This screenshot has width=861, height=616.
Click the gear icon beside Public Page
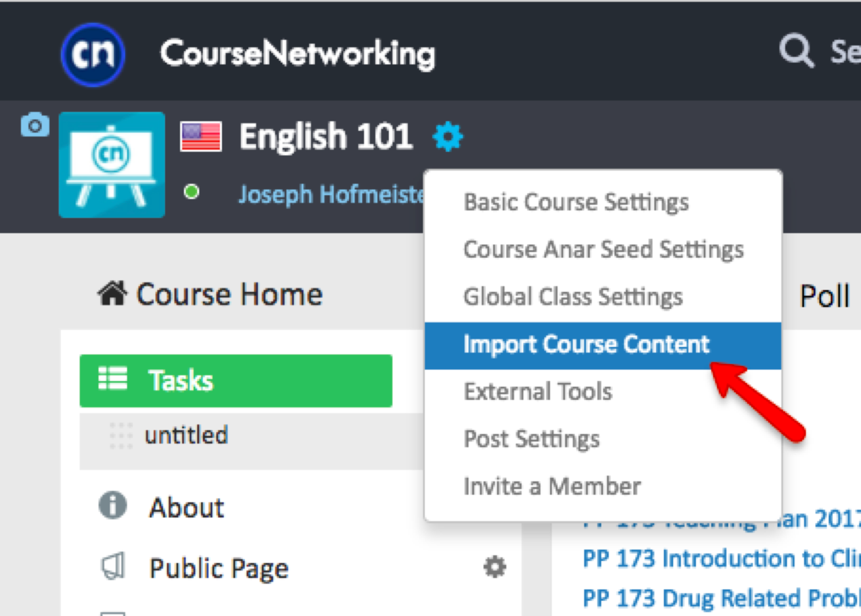tap(494, 567)
